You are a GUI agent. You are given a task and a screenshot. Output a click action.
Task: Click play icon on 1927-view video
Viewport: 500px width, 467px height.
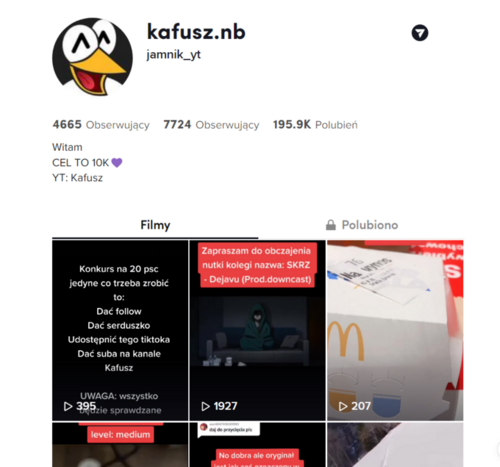click(x=206, y=406)
